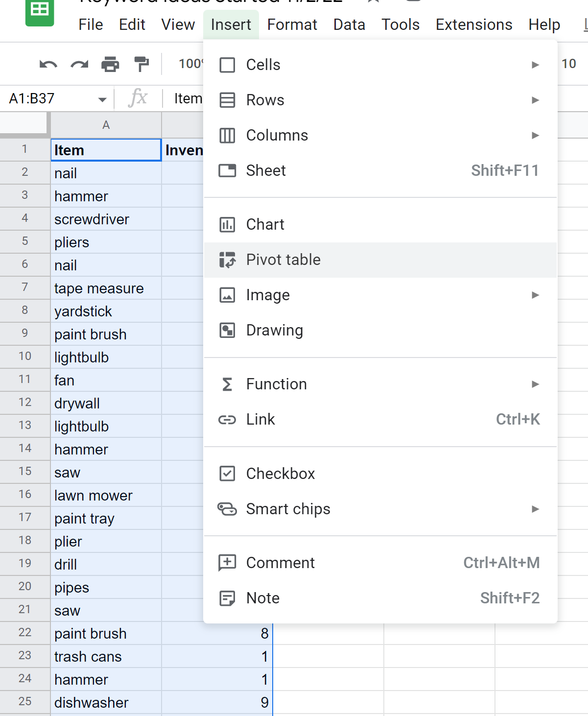Screen dimensions: 588x716
Task: Click the Sheet option in the menu
Action: coord(266,170)
